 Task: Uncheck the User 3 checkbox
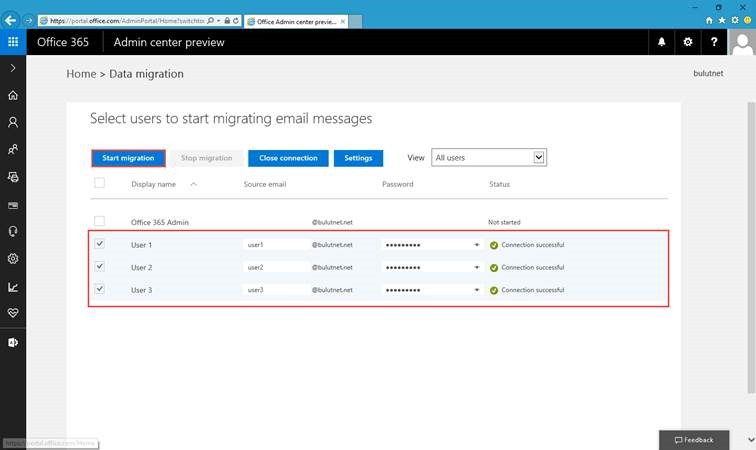(99, 289)
